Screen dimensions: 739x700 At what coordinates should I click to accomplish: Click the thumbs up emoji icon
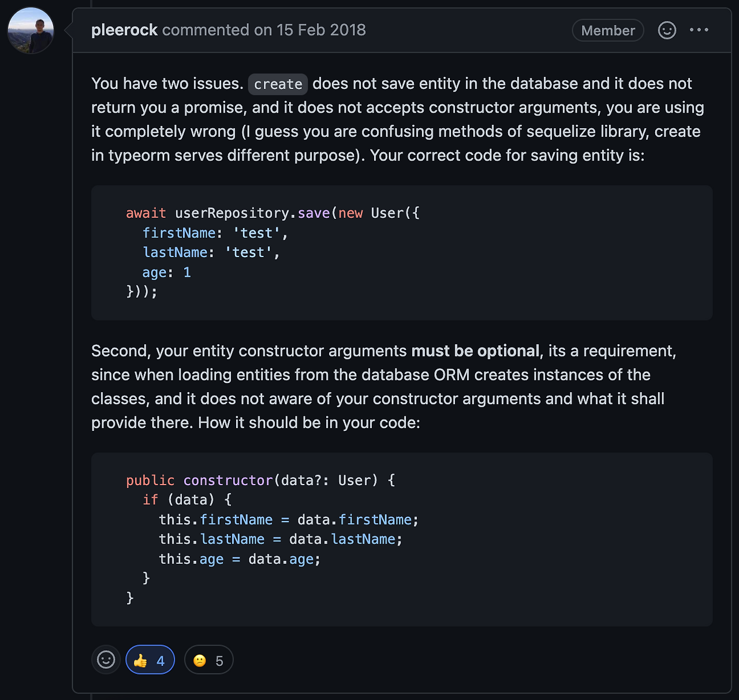pyautogui.click(x=140, y=661)
